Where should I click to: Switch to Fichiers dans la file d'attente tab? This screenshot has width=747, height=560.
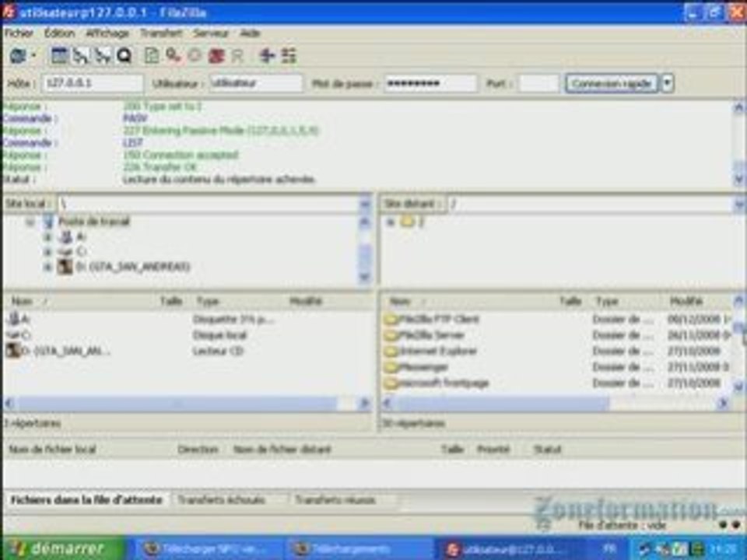tap(86, 500)
